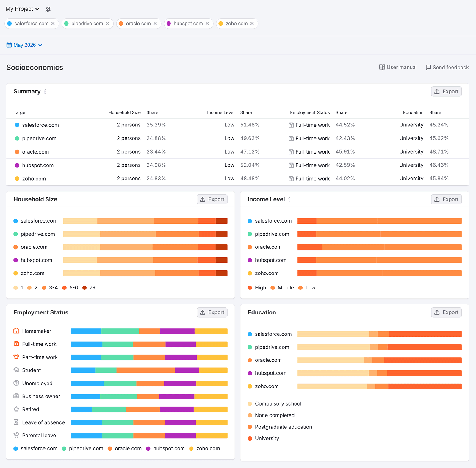Click Unemployed question mark icon
The image size is (476, 468).
pyautogui.click(x=16, y=383)
